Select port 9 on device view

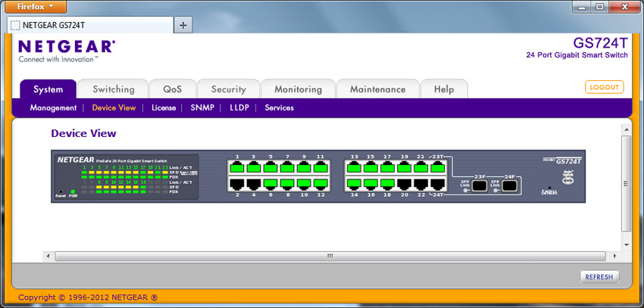[x=304, y=167]
